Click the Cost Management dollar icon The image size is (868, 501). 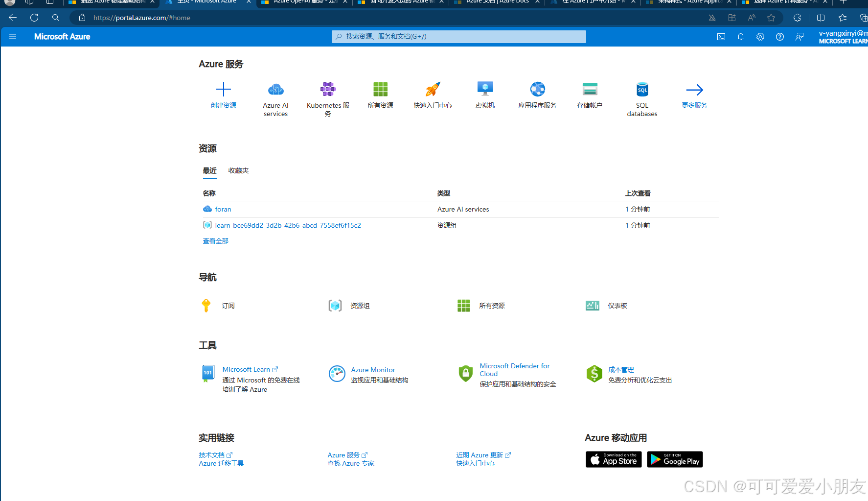pos(594,374)
